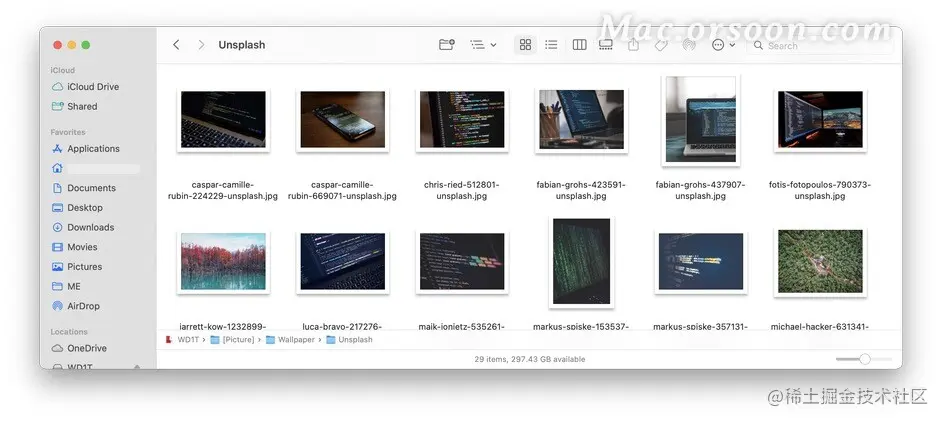Click the fotis-fotopoulos-790373-unsplash.jpg filename
The height and width of the screenshot is (421, 942).
[x=820, y=190]
